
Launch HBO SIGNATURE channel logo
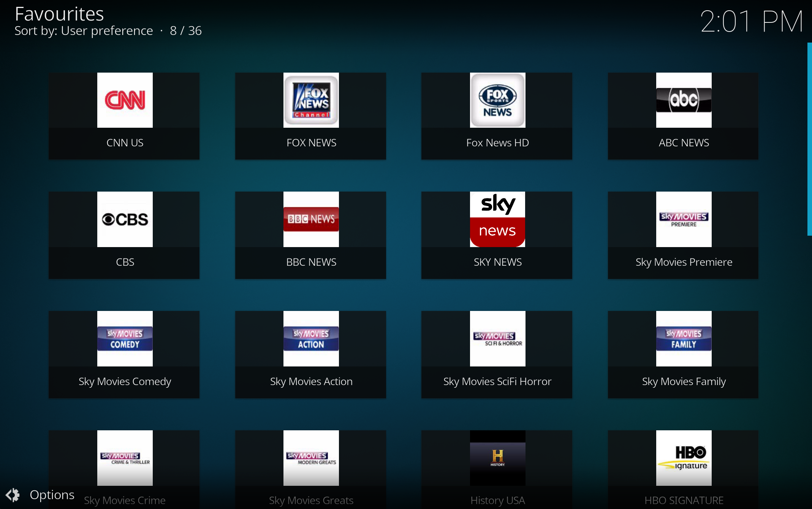pyautogui.click(x=684, y=458)
